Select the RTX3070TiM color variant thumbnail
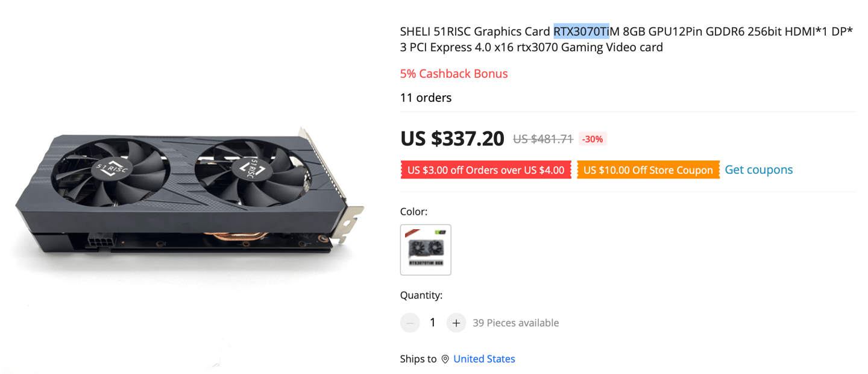 426,250
